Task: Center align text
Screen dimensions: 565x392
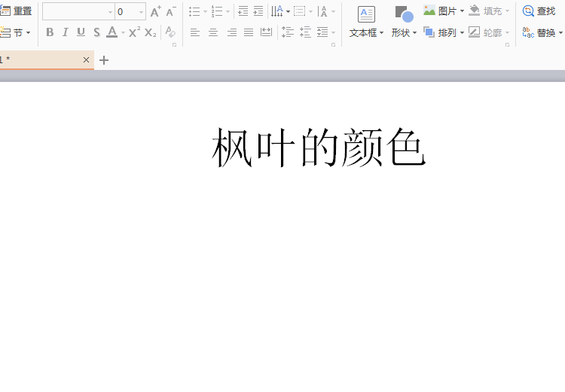Action: [213, 33]
